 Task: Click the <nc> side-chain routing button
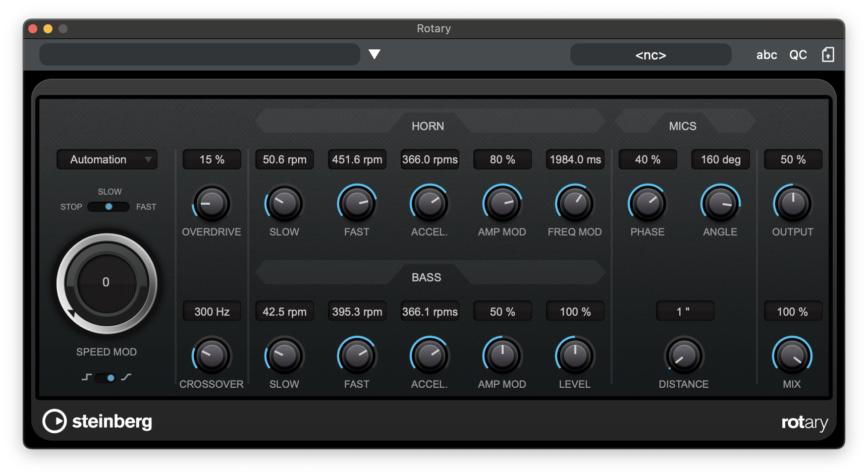coord(650,54)
